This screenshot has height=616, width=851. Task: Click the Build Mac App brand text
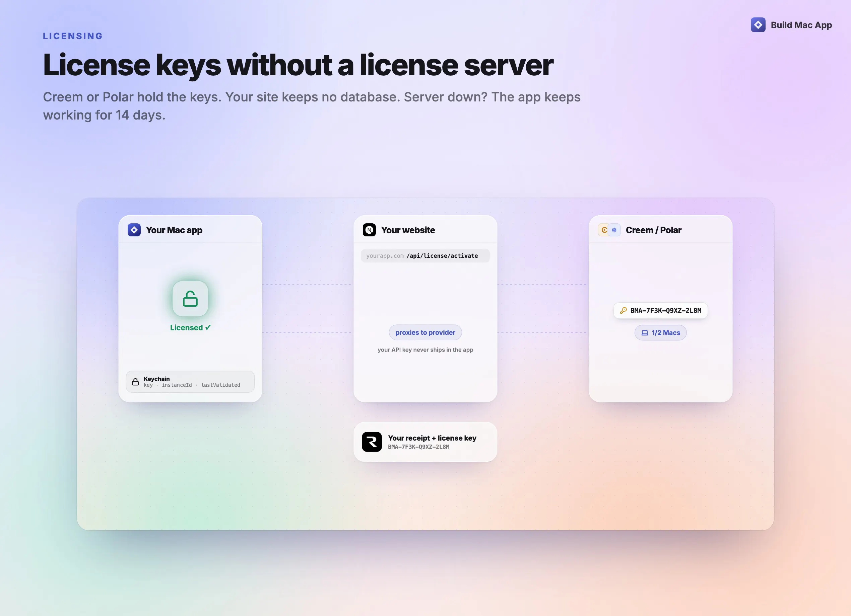[x=801, y=25]
